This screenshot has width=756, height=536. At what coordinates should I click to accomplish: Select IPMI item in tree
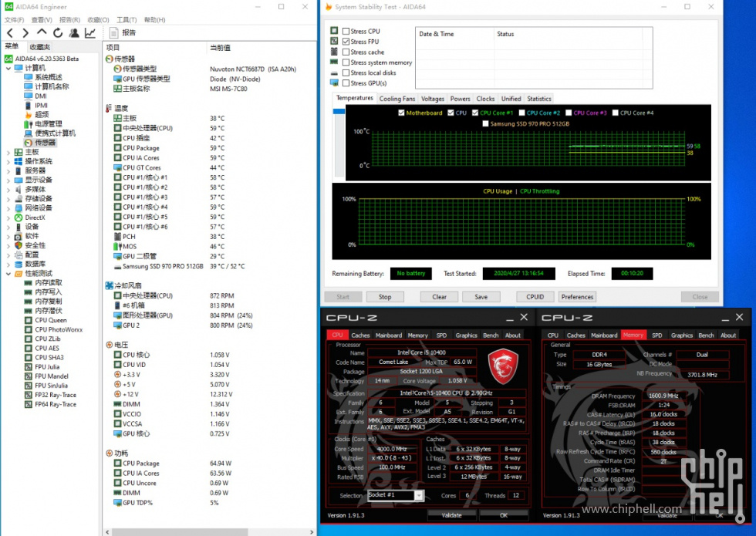41,105
